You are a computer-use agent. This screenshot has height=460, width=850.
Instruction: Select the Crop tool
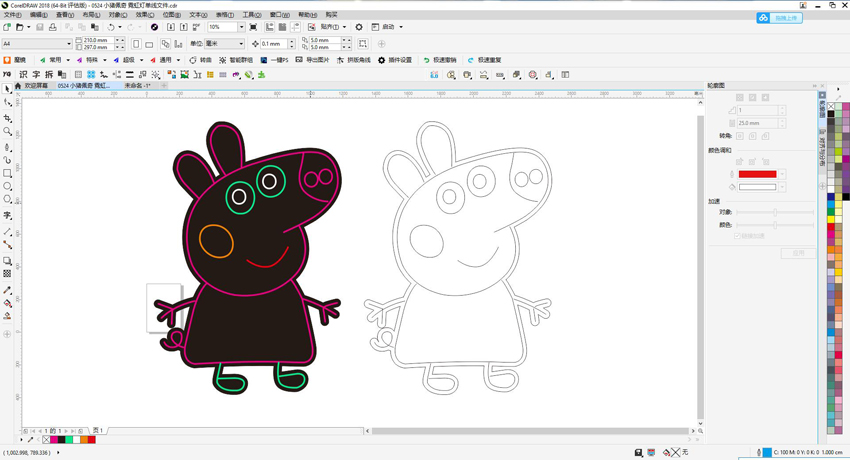tap(7, 118)
